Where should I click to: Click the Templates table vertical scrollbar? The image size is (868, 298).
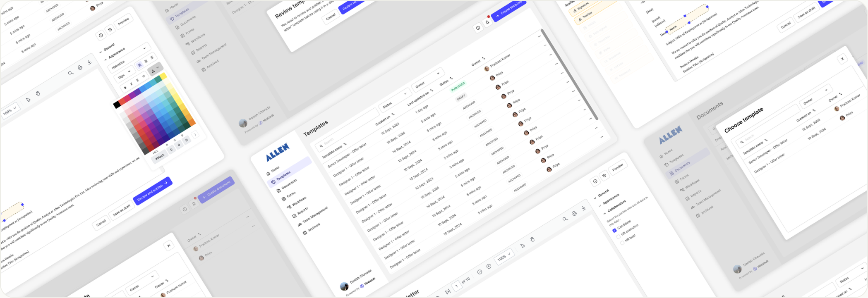click(569, 74)
